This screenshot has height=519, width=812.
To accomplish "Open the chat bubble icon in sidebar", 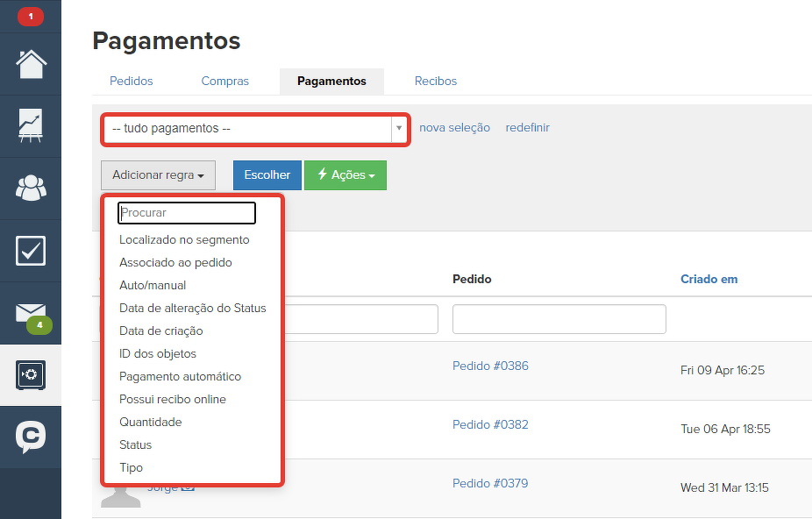I will click(x=31, y=437).
